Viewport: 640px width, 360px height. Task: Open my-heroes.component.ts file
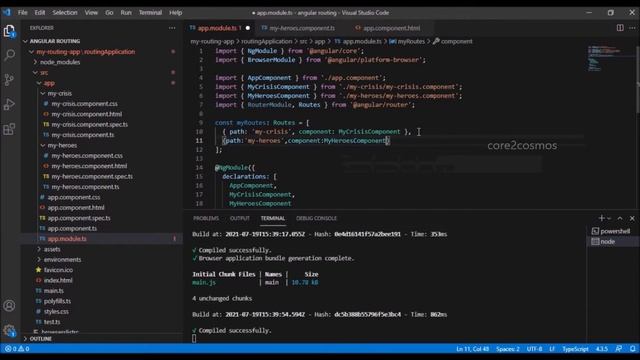[85, 187]
